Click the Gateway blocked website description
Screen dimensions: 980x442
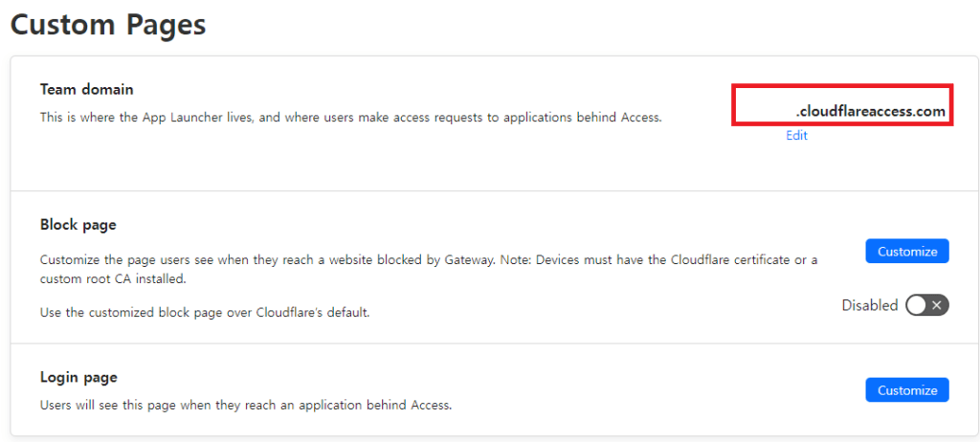click(x=429, y=269)
